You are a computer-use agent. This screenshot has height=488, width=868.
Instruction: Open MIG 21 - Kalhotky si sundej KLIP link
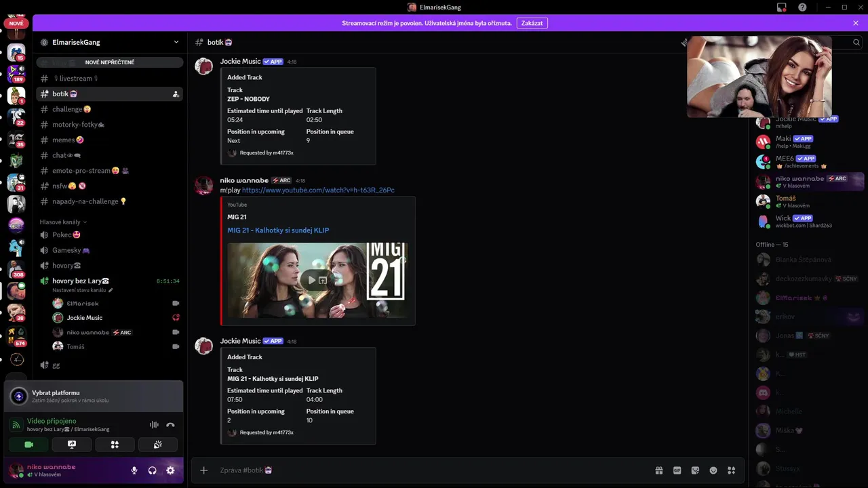tap(278, 230)
